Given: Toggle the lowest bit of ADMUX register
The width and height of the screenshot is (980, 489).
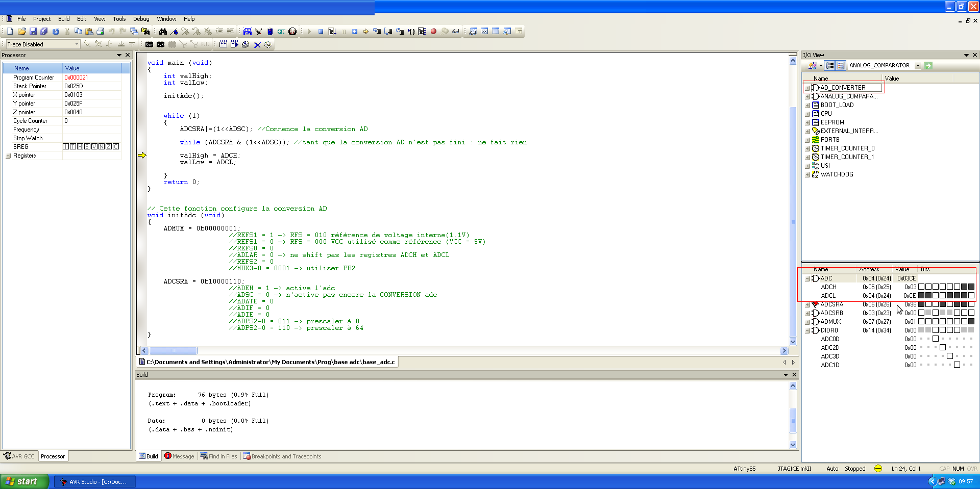Looking at the screenshot, I should tap(971, 322).
